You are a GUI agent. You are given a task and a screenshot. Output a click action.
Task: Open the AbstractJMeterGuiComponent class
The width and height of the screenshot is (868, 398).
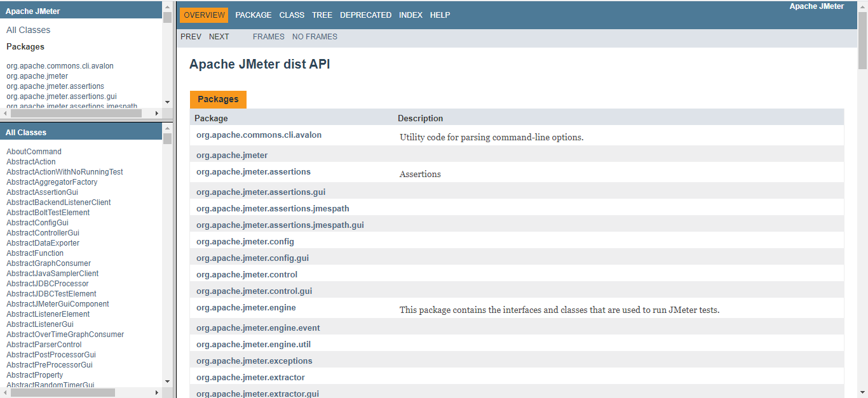[x=58, y=304]
